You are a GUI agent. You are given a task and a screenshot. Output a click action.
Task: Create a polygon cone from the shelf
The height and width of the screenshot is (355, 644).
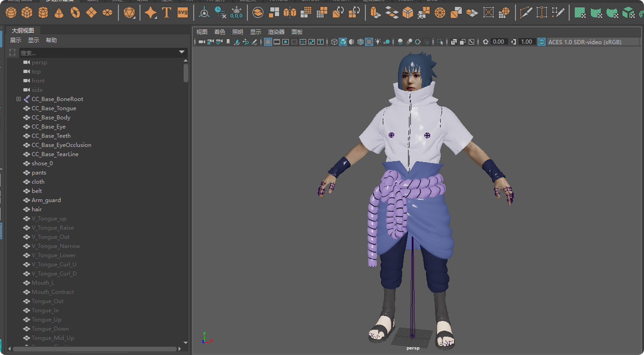59,12
